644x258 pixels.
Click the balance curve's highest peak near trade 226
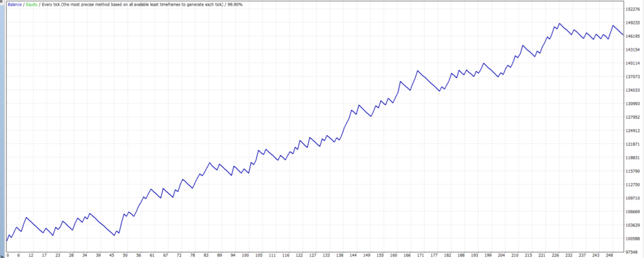(x=559, y=23)
